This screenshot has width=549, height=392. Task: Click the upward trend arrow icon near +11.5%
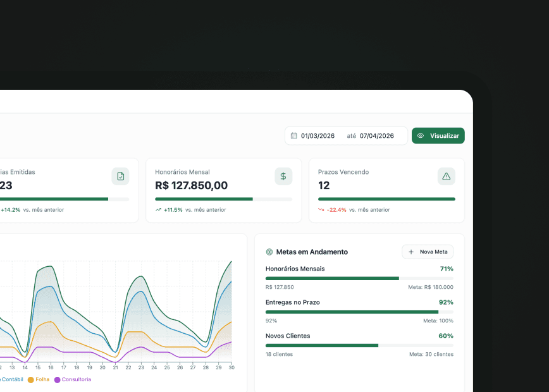(x=158, y=210)
